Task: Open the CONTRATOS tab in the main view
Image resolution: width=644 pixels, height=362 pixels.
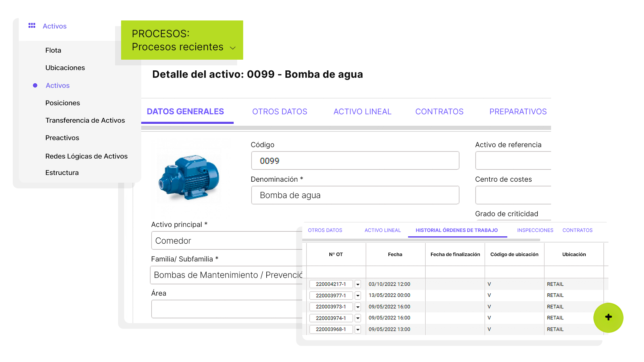Action: [439, 111]
